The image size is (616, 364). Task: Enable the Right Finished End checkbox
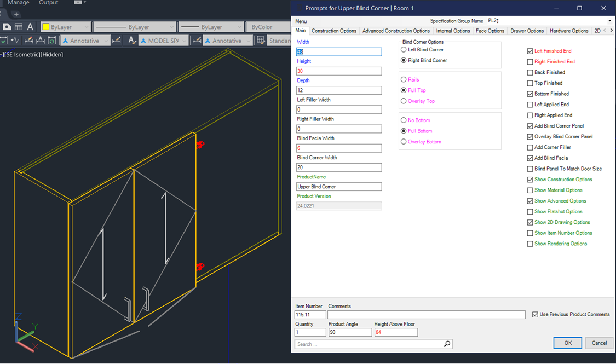click(x=529, y=62)
